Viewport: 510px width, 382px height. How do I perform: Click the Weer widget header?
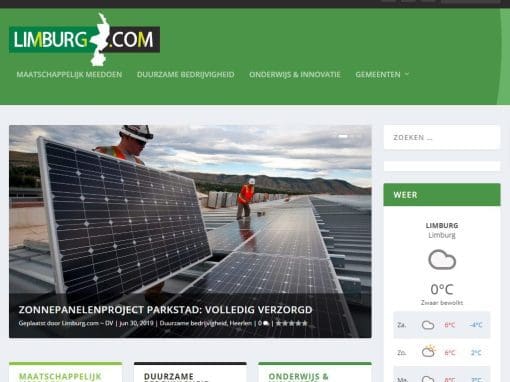click(x=442, y=195)
